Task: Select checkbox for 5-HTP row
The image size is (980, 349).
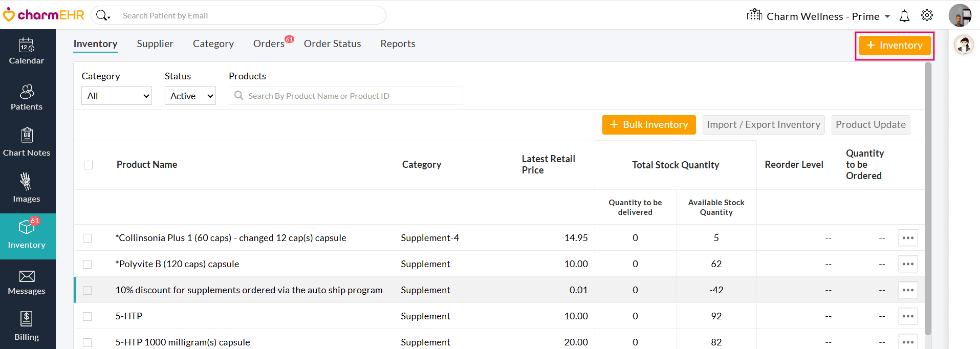Action: click(88, 316)
